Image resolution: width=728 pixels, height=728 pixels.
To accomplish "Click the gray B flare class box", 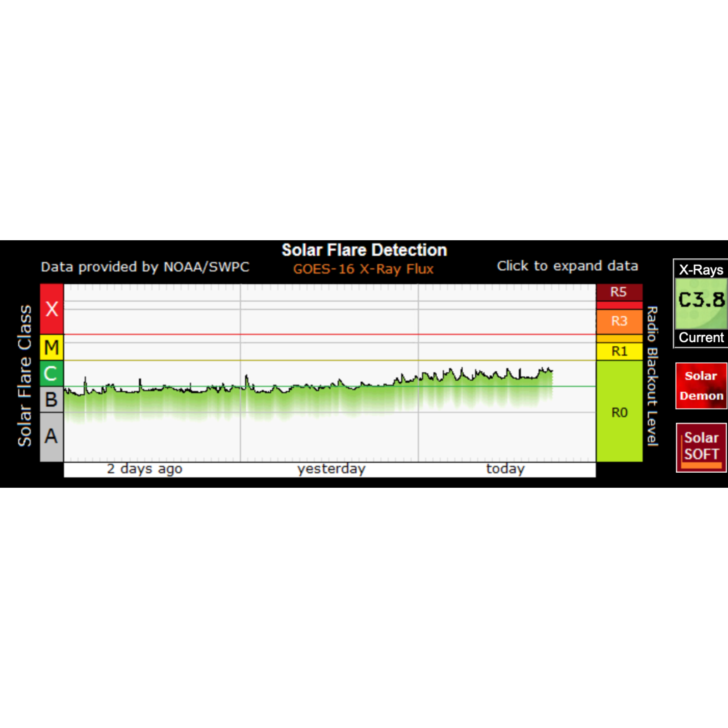I will point(51,399).
